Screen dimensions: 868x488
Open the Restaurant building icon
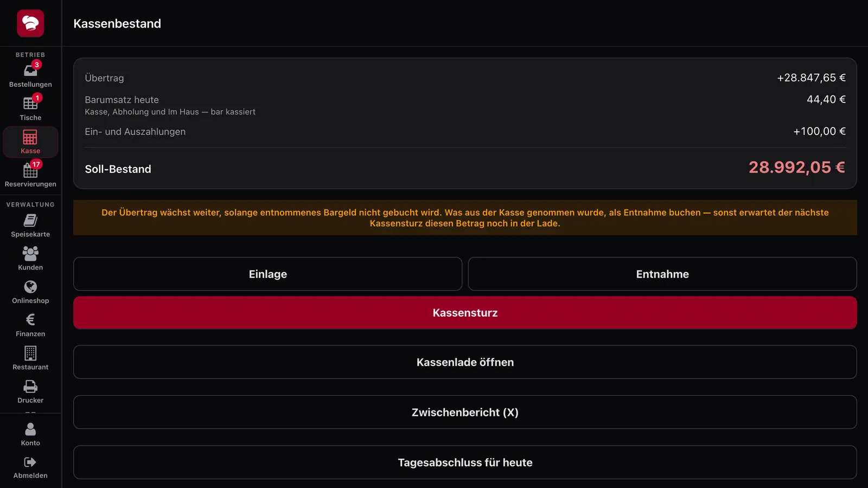tap(30, 353)
